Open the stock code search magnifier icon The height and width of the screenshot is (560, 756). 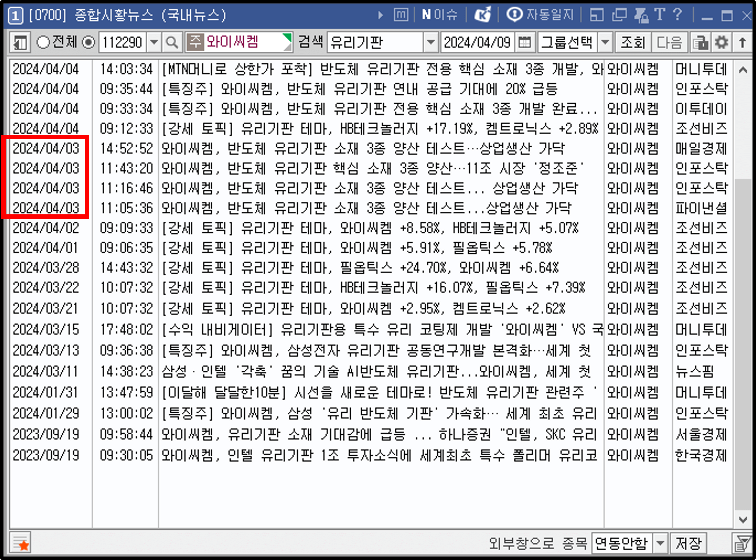click(x=172, y=42)
